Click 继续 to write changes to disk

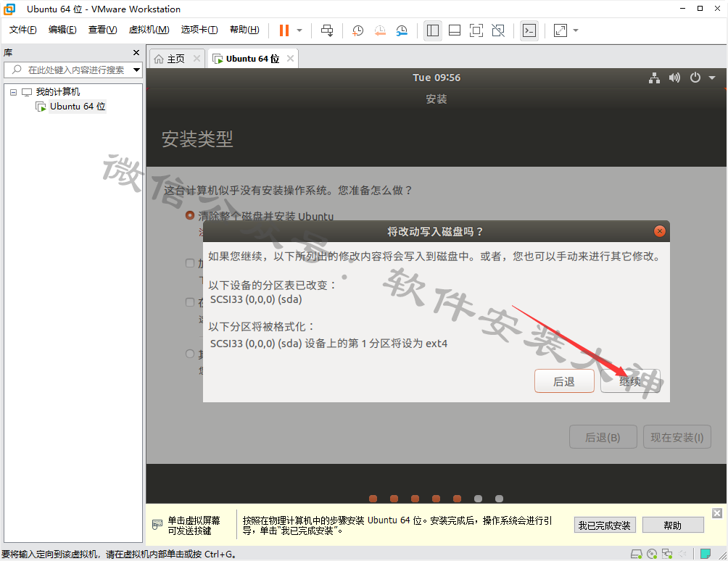(x=630, y=381)
